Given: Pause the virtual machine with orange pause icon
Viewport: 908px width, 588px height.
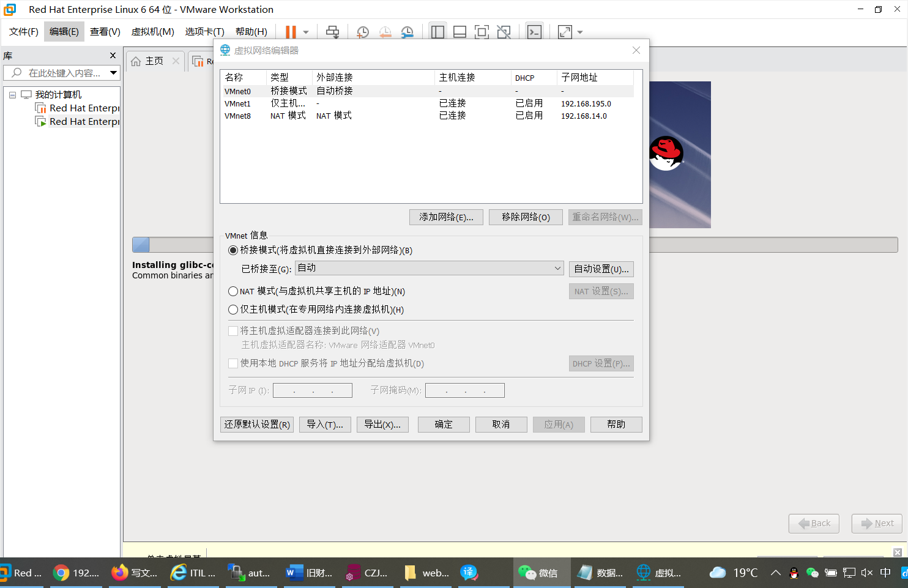Looking at the screenshot, I should tap(291, 32).
